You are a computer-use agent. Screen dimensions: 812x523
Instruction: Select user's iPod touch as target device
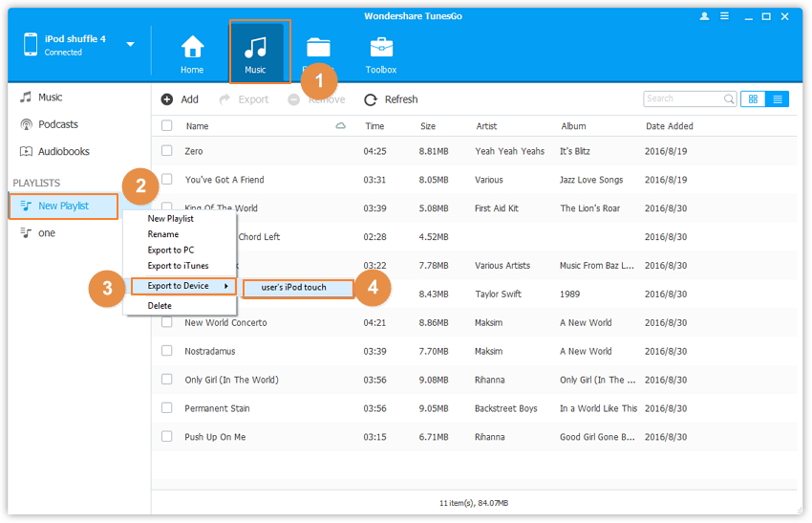point(293,287)
